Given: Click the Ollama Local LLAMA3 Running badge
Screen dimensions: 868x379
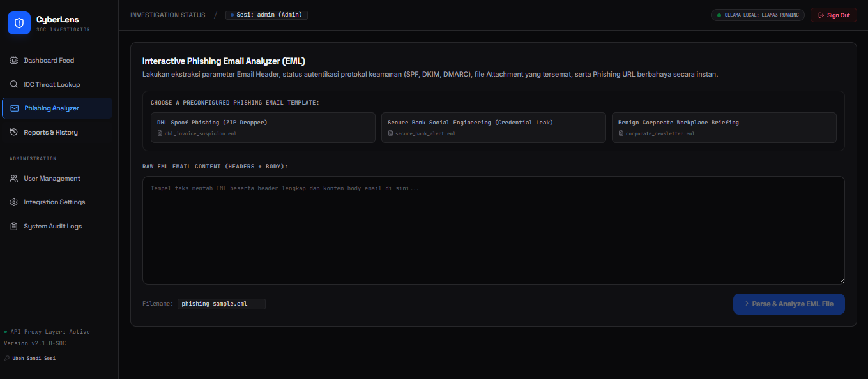Looking at the screenshot, I should coord(758,15).
